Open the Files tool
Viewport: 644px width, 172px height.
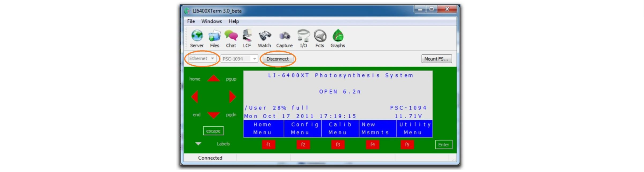click(x=215, y=38)
